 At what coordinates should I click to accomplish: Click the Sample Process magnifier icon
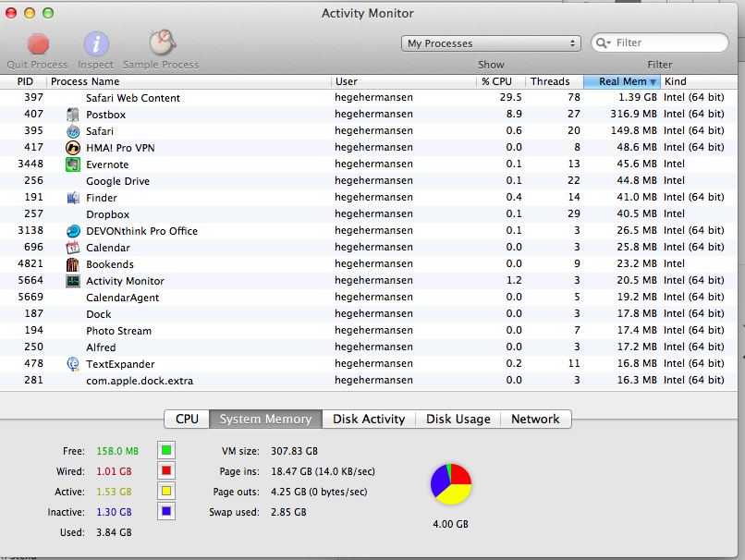pos(162,43)
